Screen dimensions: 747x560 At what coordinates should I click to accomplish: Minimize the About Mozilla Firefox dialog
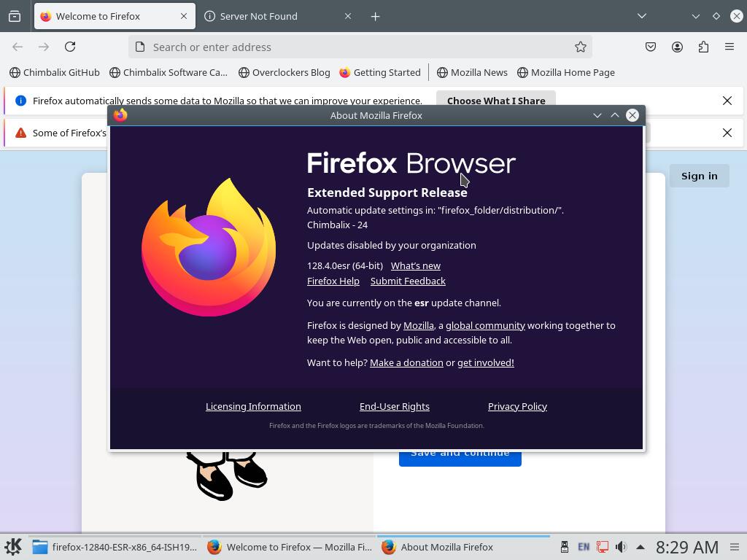597,115
